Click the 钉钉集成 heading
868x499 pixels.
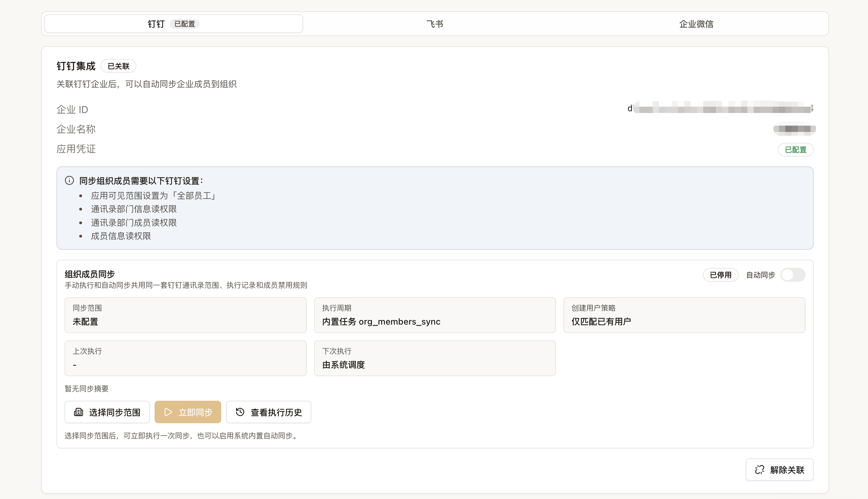(76, 66)
